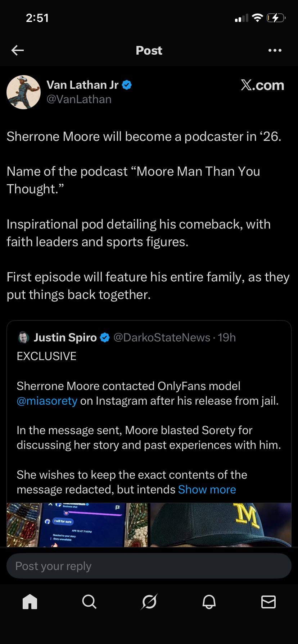Tap the back arrow
This screenshot has width=298, height=644.
pyautogui.click(x=17, y=50)
